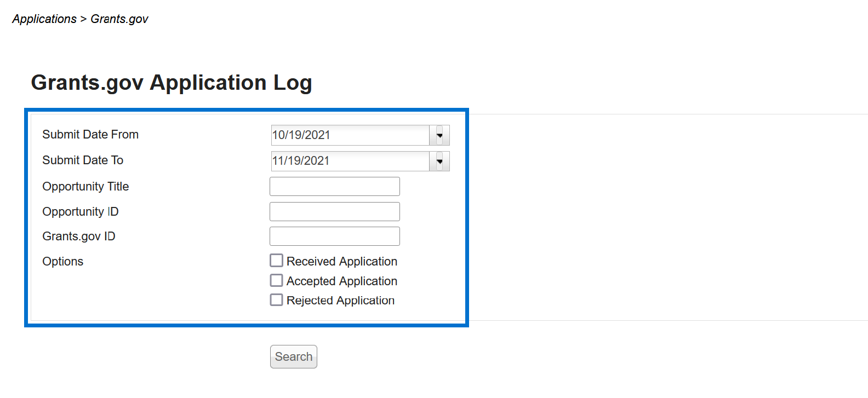Open the Submit Date From calendar dropdown
868x398 pixels.
pyautogui.click(x=439, y=135)
